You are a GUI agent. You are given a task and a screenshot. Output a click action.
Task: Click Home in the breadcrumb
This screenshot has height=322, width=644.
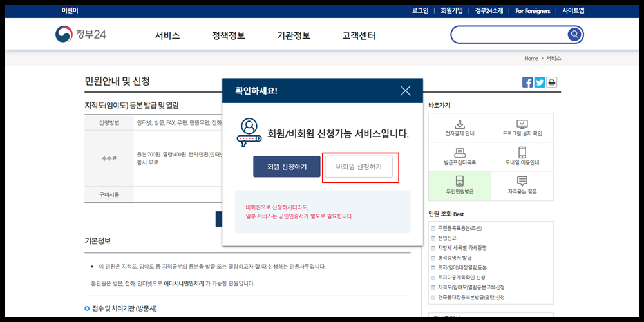531,59
